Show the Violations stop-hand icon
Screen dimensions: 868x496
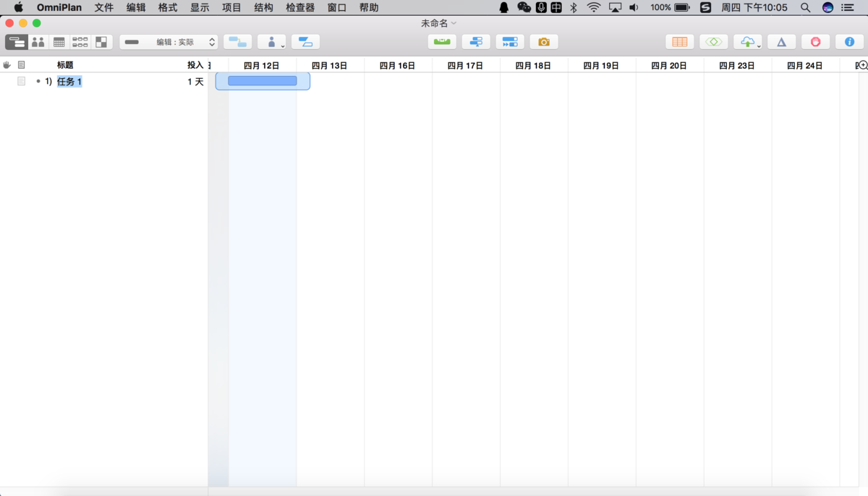815,42
